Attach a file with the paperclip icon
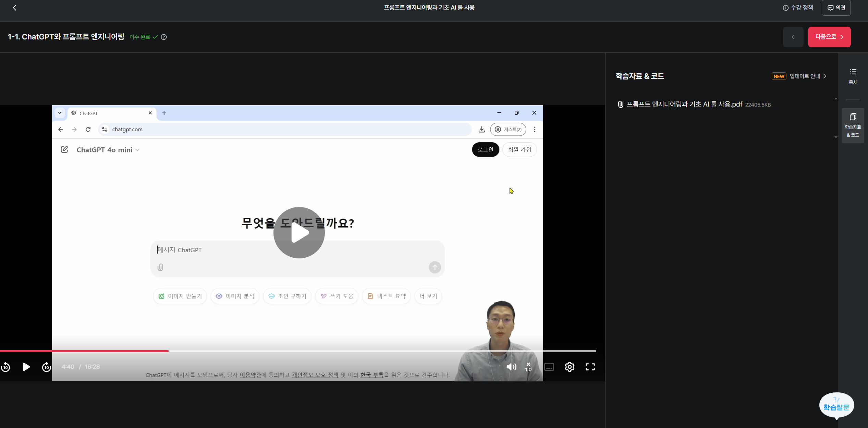 pyautogui.click(x=160, y=267)
